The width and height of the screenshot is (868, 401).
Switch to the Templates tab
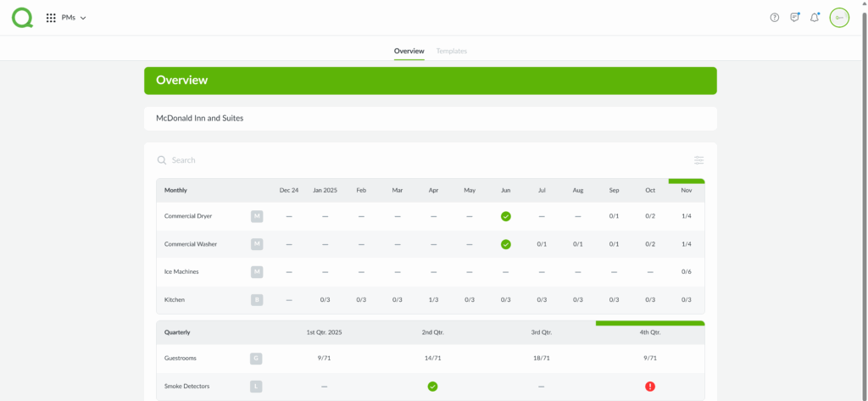pos(451,52)
